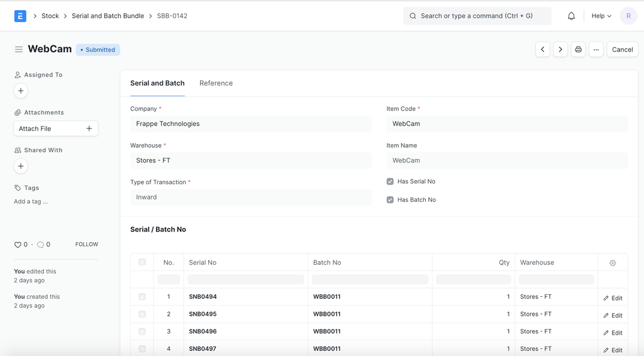Click the Company field Frappe Technologies

click(x=251, y=124)
